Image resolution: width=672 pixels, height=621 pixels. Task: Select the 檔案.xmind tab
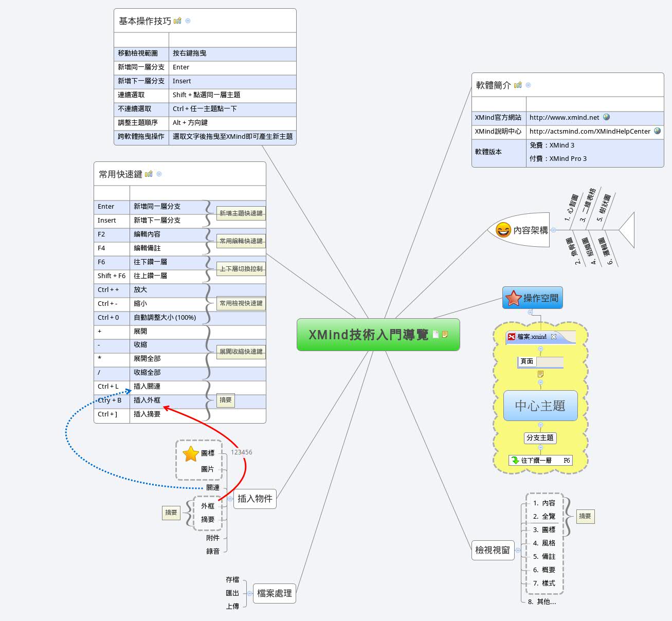point(532,337)
